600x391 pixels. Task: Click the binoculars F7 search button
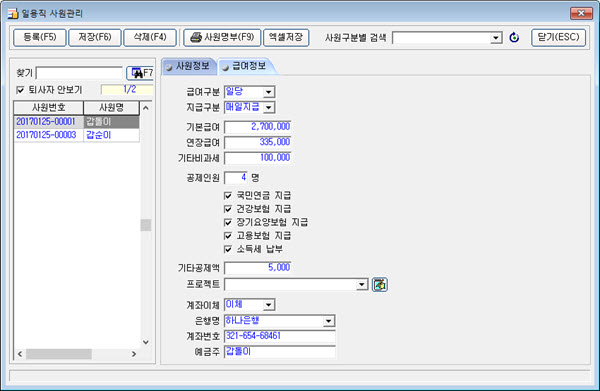tap(140, 73)
